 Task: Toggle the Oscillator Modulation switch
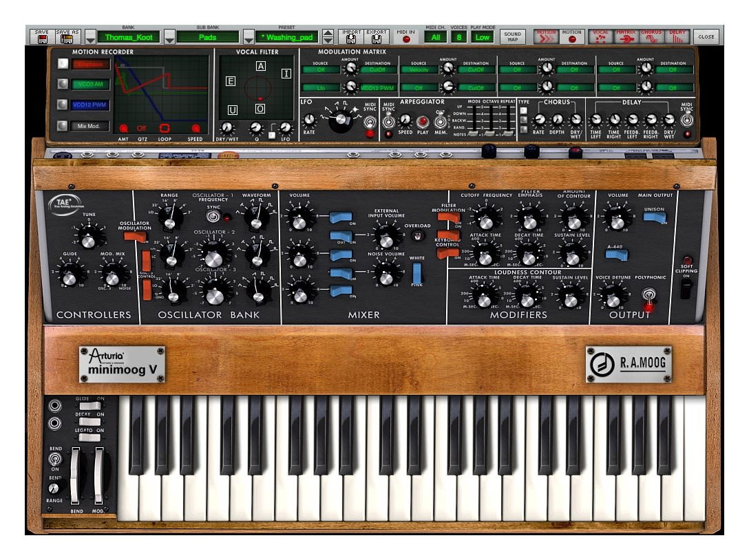coord(134,236)
